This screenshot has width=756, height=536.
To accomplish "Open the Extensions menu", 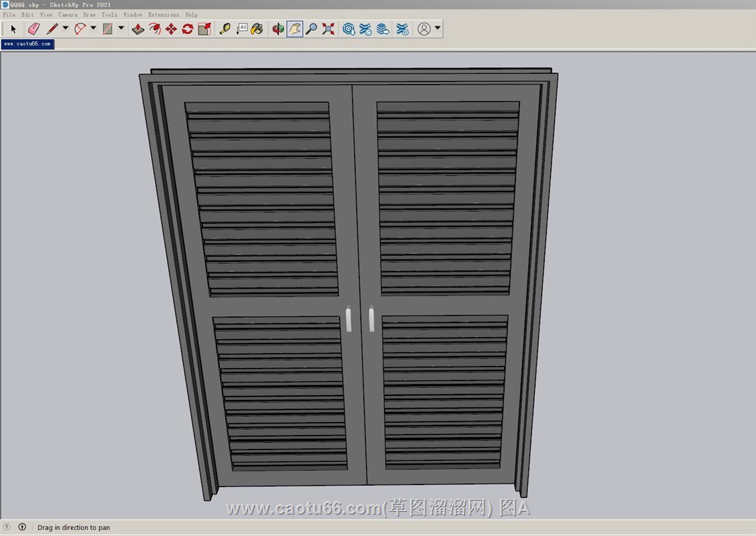I will [x=164, y=15].
